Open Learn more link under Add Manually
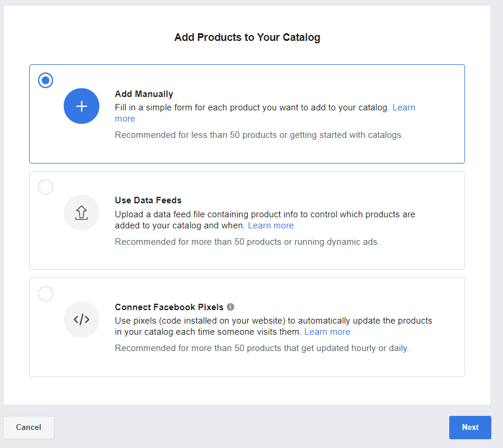 [x=403, y=107]
